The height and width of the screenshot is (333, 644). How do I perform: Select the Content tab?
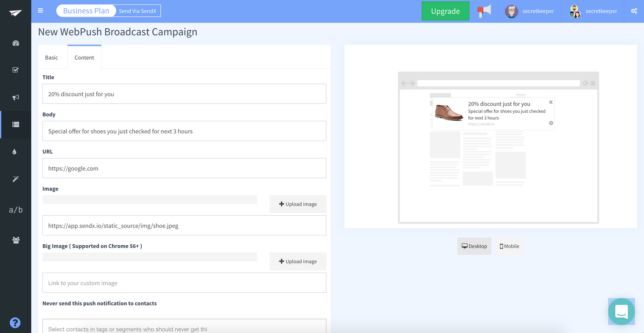tap(84, 58)
